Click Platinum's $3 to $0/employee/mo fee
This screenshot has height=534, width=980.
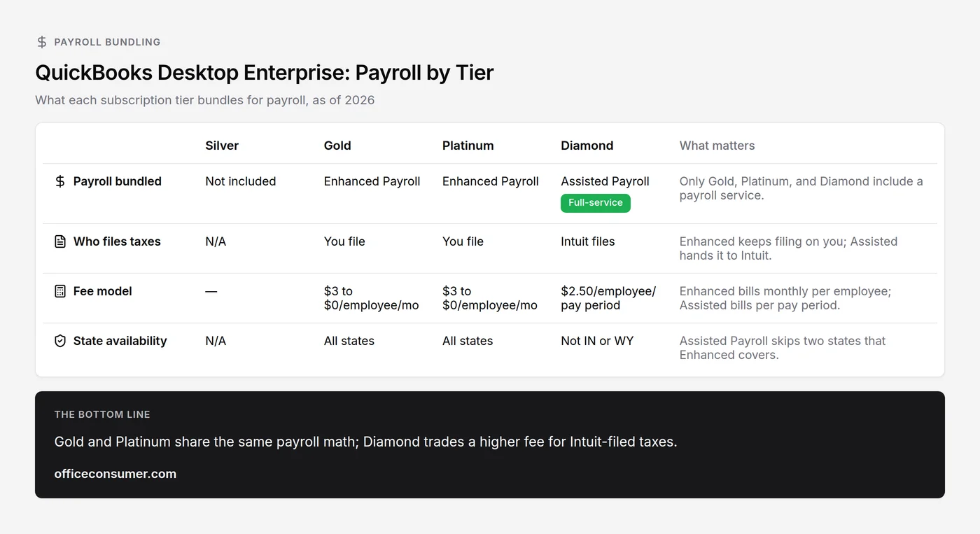click(490, 298)
